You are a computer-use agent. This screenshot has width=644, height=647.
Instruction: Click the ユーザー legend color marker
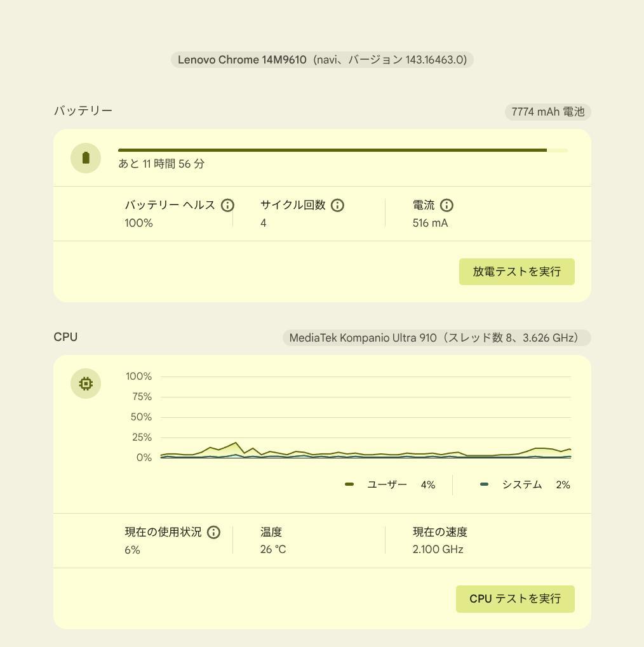click(x=349, y=484)
